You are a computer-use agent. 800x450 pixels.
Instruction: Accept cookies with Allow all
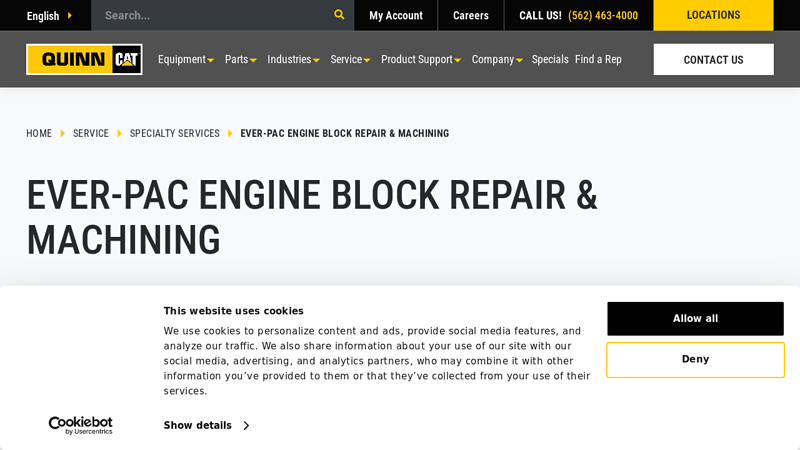click(695, 319)
